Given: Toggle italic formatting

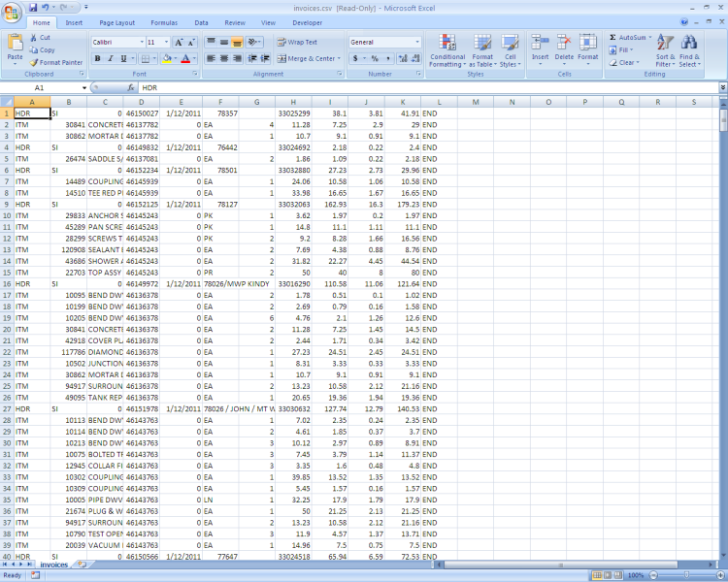Looking at the screenshot, I should (111, 58).
